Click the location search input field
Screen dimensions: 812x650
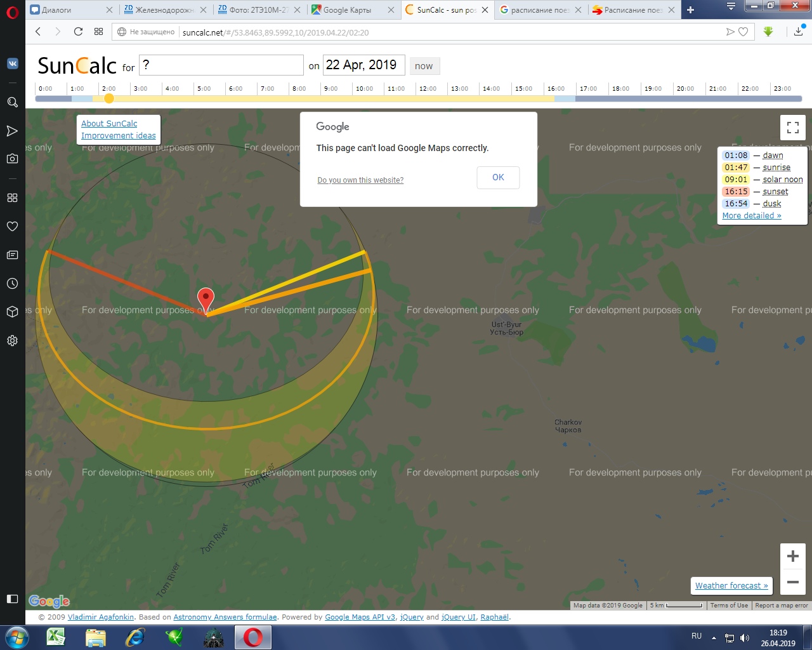click(x=221, y=65)
